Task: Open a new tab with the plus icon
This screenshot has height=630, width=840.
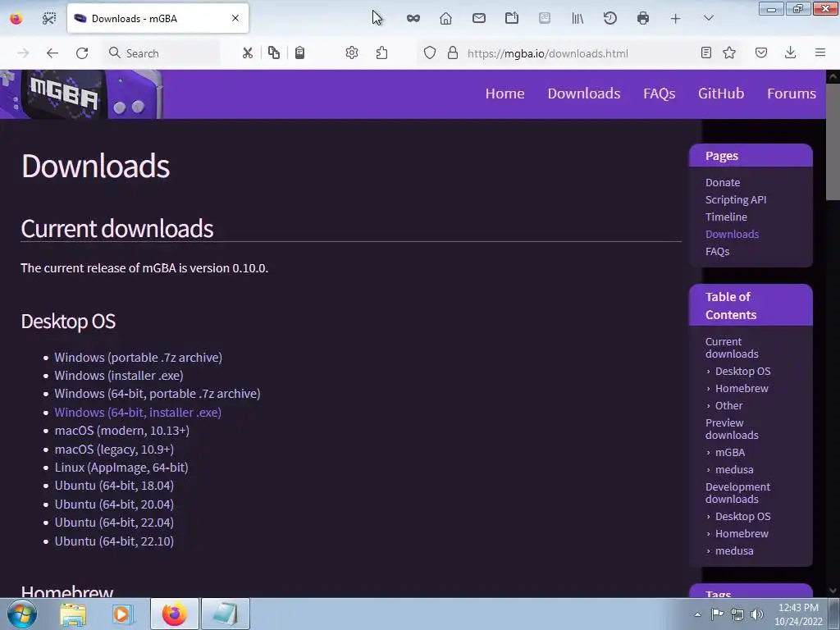Action: coord(676,19)
